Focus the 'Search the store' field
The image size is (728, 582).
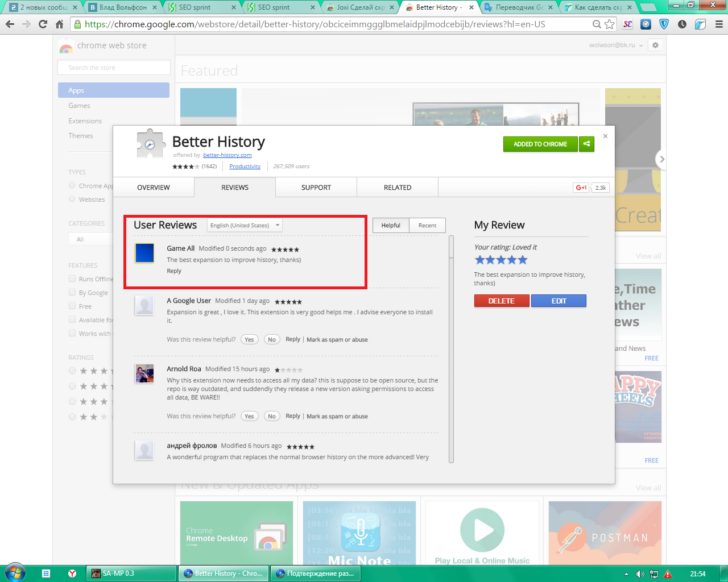tap(114, 68)
